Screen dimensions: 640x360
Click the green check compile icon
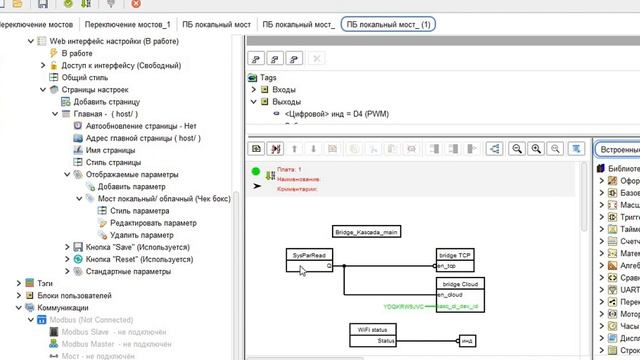(68, 4)
